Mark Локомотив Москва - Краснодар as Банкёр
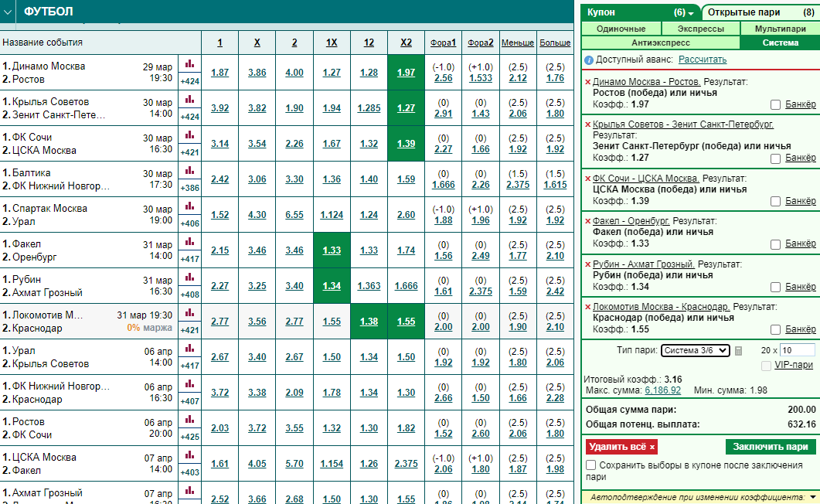The height and width of the screenshot is (504, 820). (x=775, y=330)
